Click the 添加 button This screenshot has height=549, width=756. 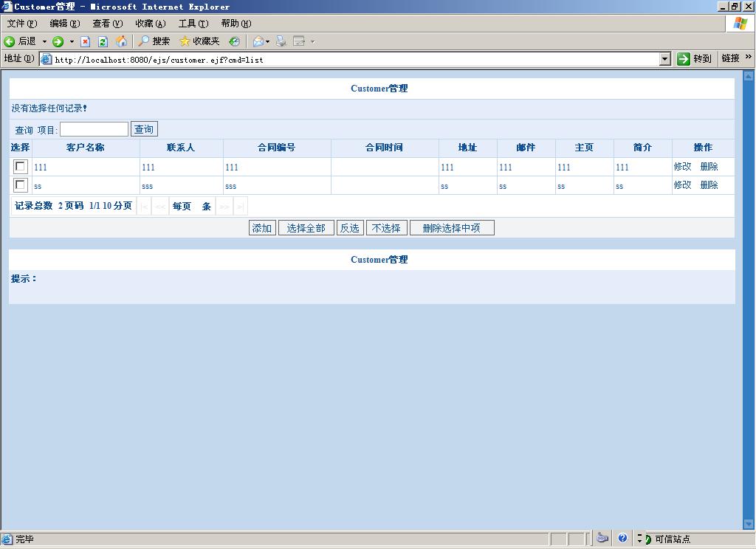[x=262, y=228]
